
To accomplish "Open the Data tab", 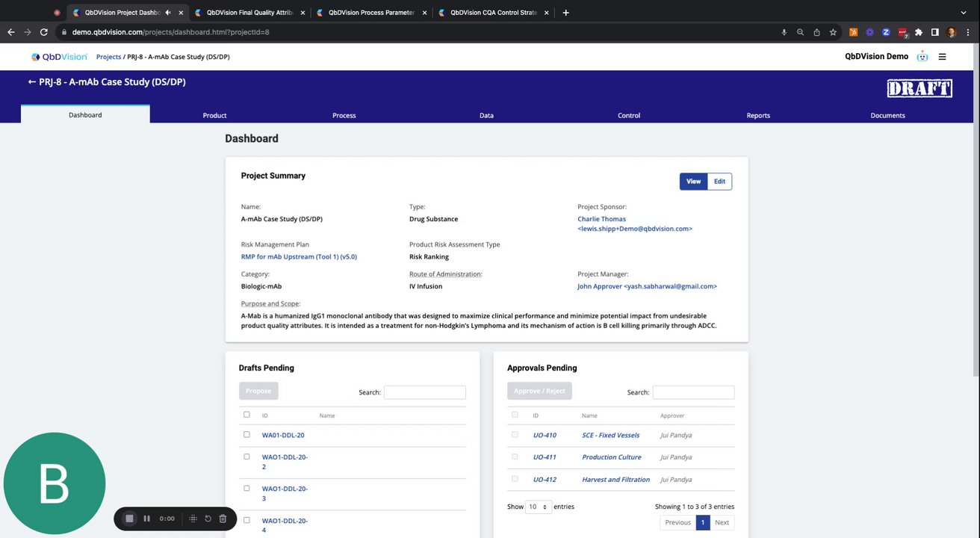I will 486,115.
